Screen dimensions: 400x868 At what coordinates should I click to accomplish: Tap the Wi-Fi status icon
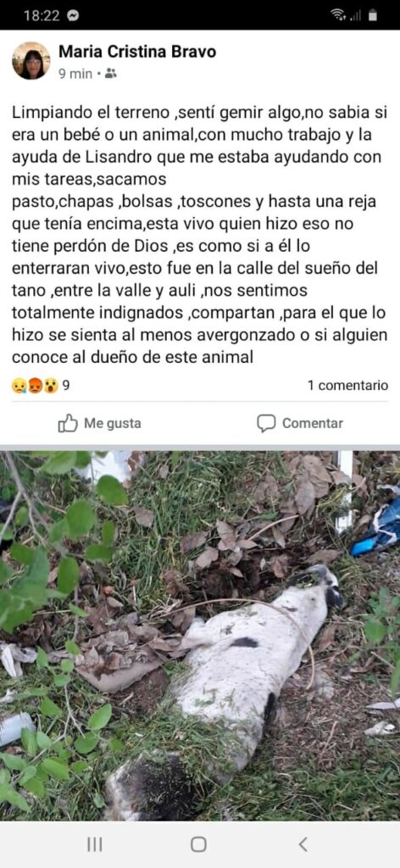tap(338, 15)
